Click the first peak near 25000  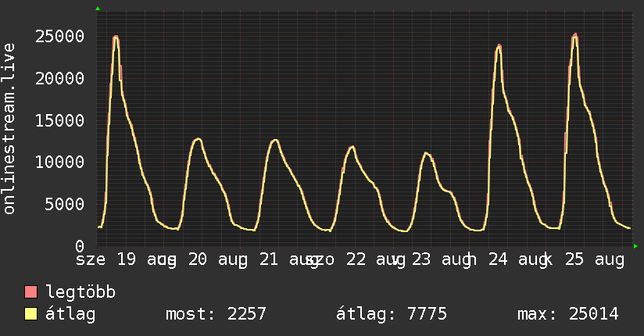[116, 38]
